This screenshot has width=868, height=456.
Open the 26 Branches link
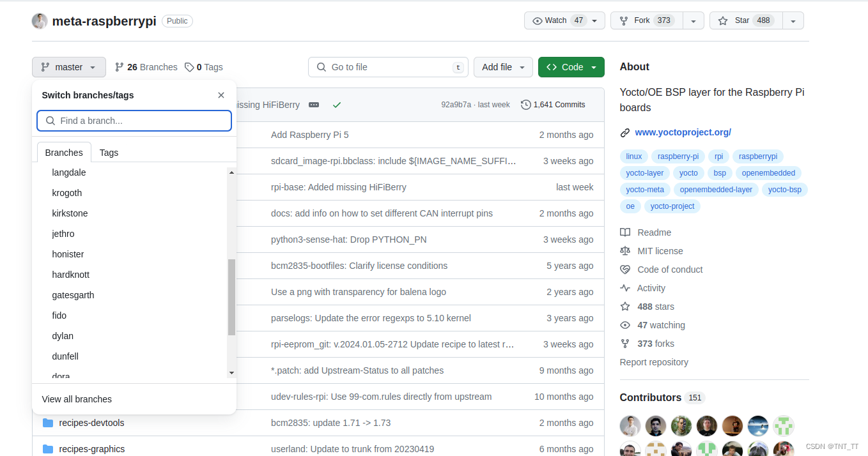[146, 67]
